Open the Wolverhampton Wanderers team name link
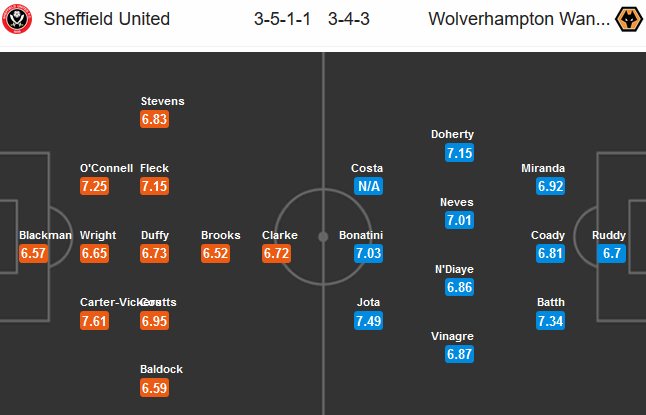 (519, 19)
